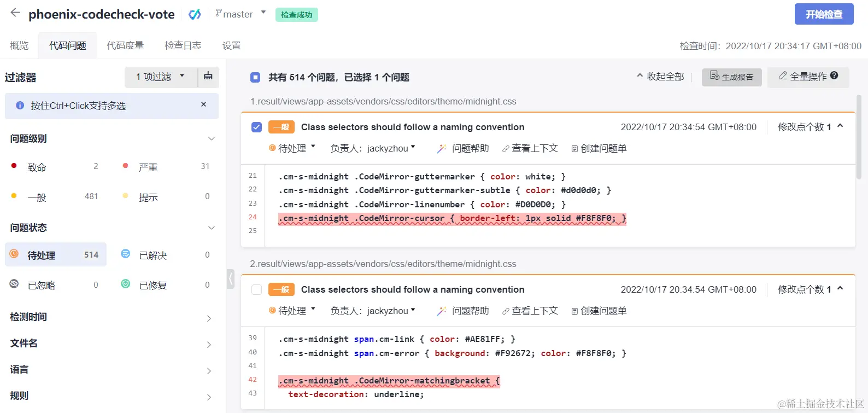This screenshot has width=868, height=413.
Task: Switch to the 代码问题 tab
Action: coord(68,45)
